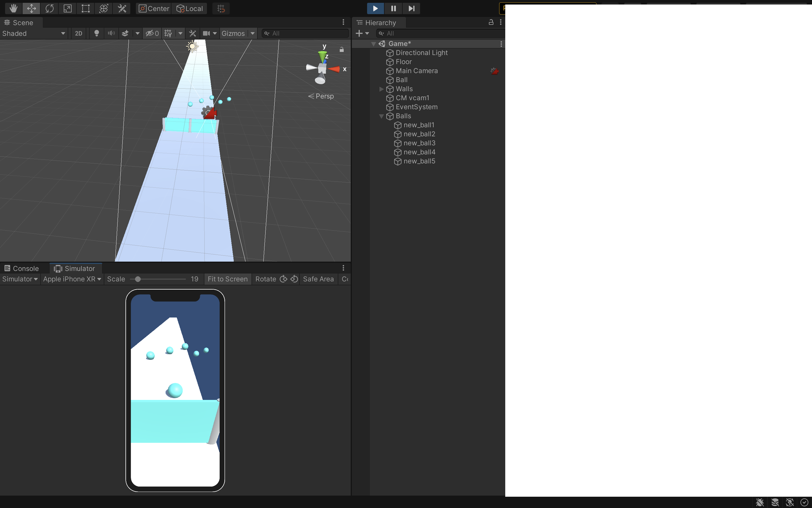Select the camera gizmo in scene view
This screenshot has height=508, width=812.
point(209,113)
